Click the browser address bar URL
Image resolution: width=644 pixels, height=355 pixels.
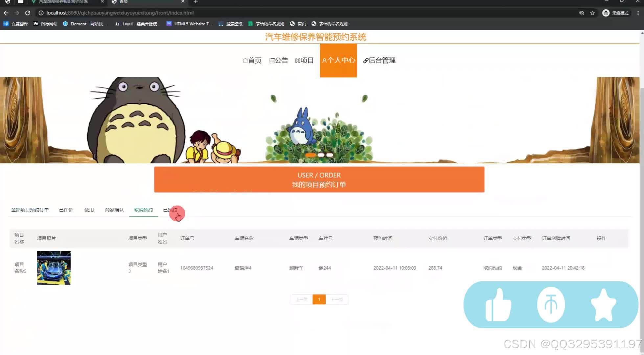pyautogui.click(x=120, y=13)
